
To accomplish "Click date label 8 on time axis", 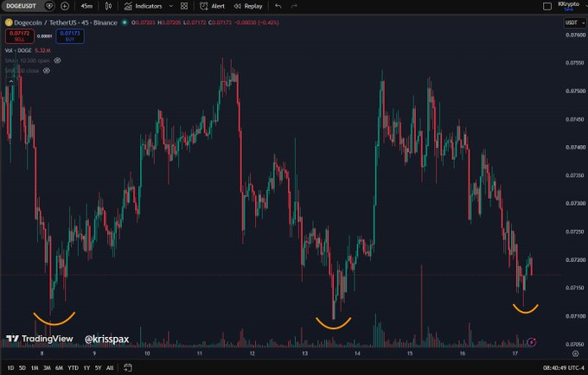I will click(42, 353).
